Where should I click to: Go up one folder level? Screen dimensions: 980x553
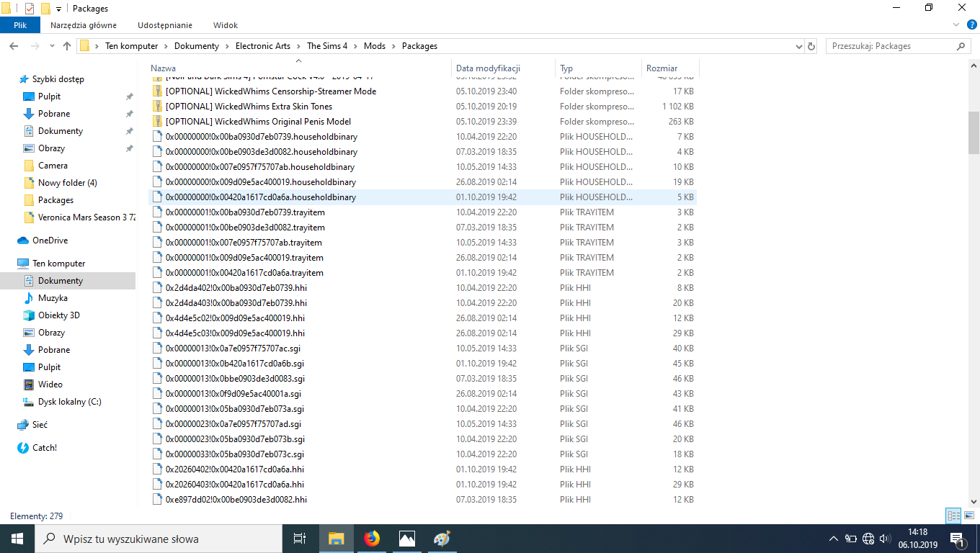click(x=67, y=46)
